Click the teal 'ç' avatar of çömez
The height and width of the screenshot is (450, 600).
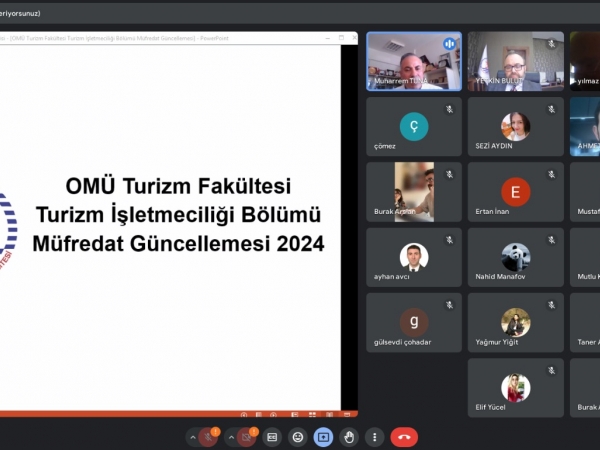coord(414,126)
